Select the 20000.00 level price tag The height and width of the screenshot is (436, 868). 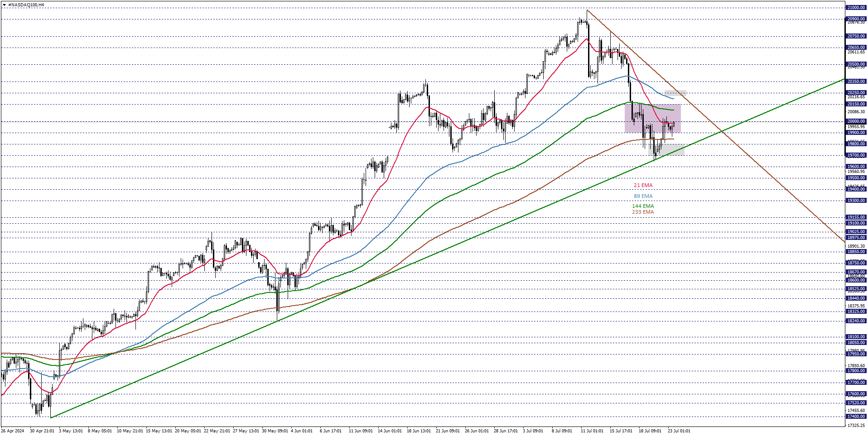click(x=856, y=121)
